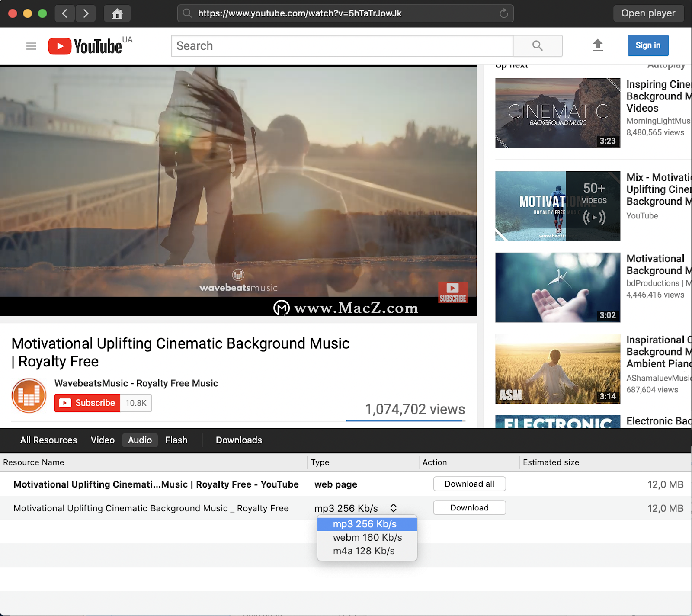Click the Electronic Background video title
Image resolution: width=692 pixels, height=616 pixels.
coord(659,421)
